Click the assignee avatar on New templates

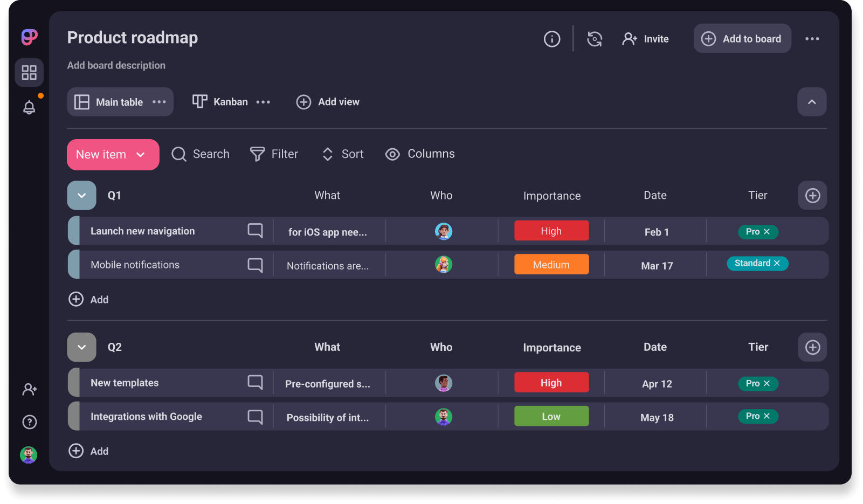click(x=443, y=383)
